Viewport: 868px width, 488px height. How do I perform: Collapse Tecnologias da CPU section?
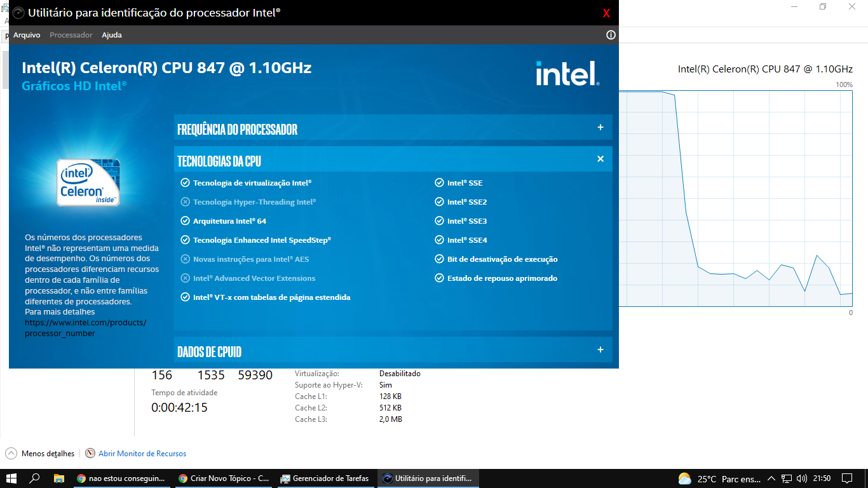pyautogui.click(x=600, y=159)
